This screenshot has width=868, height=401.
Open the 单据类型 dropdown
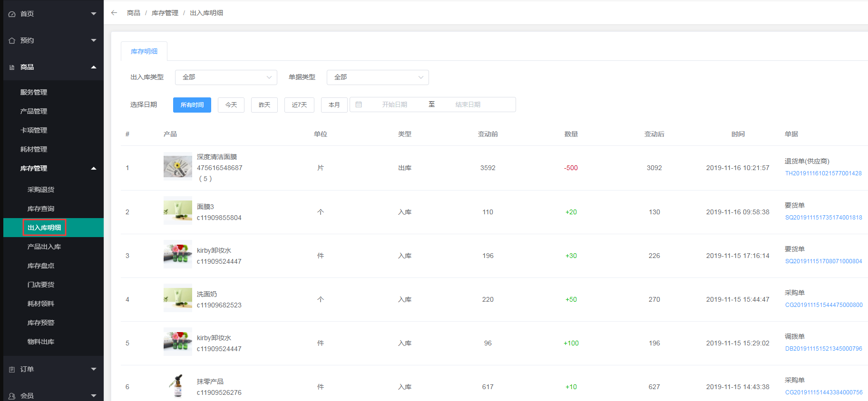click(x=378, y=77)
